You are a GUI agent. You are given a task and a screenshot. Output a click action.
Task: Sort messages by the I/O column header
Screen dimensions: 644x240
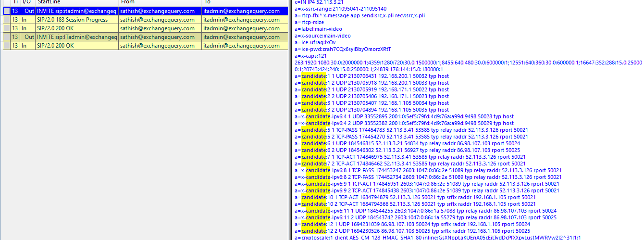pyautogui.click(x=27, y=2)
